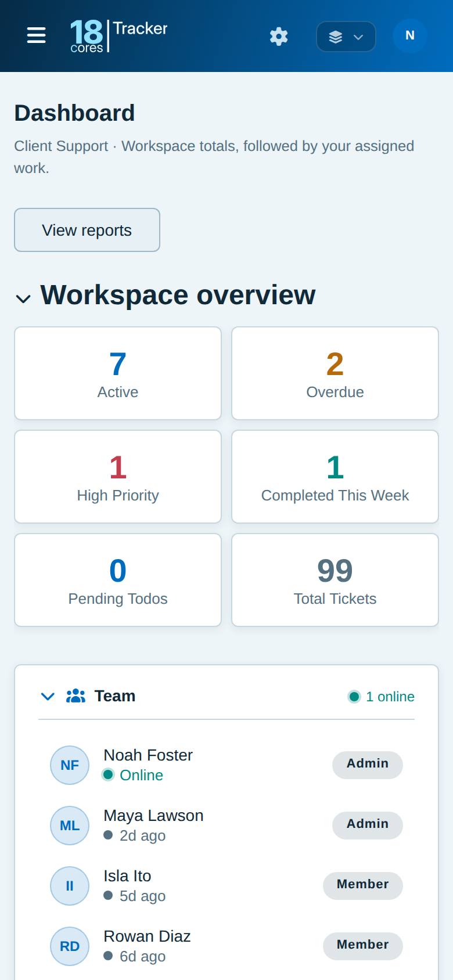Screen dimensions: 453x980
Task: Click the 1 online indicator
Action: click(x=381, y=697)
